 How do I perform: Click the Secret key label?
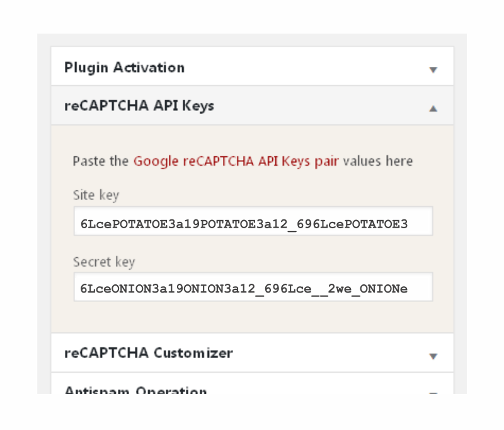click(x=104, y=262)
